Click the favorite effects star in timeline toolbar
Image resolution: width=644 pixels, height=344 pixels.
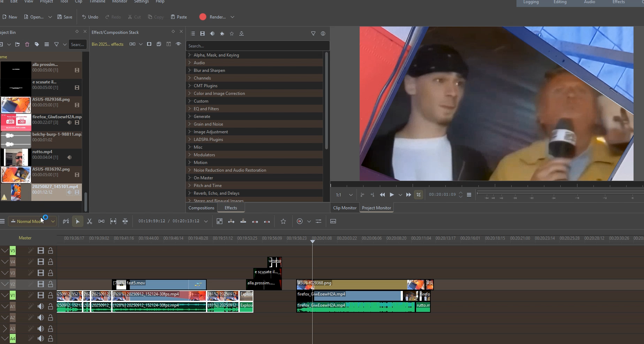click(x=283, y=221)
